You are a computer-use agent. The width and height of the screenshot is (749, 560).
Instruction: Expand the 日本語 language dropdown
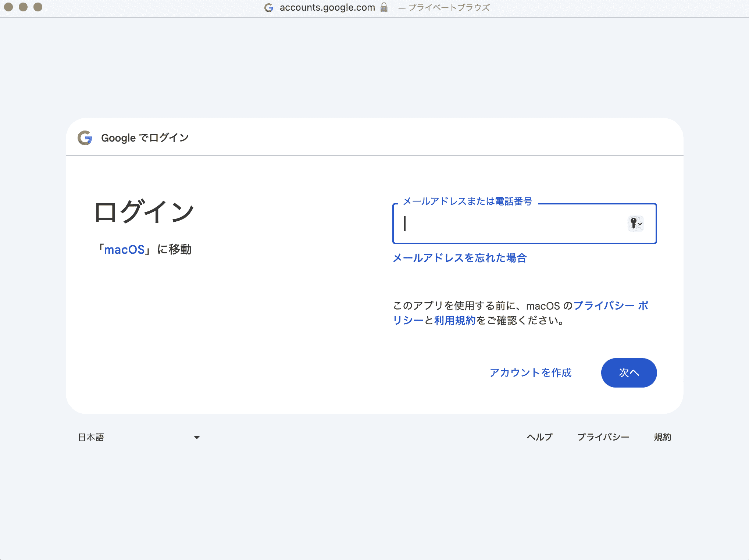[x=139, y=437]
